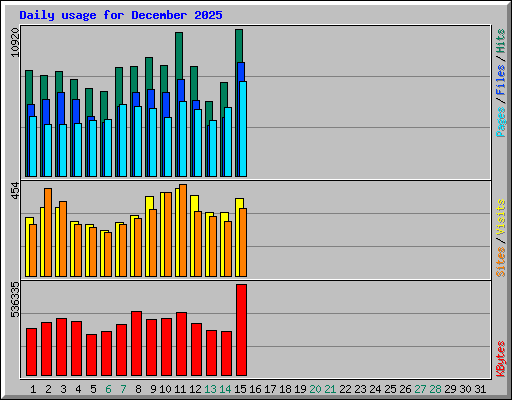Click the green hits bar for day 15
The image size is (512, 400).
point(239,46)
